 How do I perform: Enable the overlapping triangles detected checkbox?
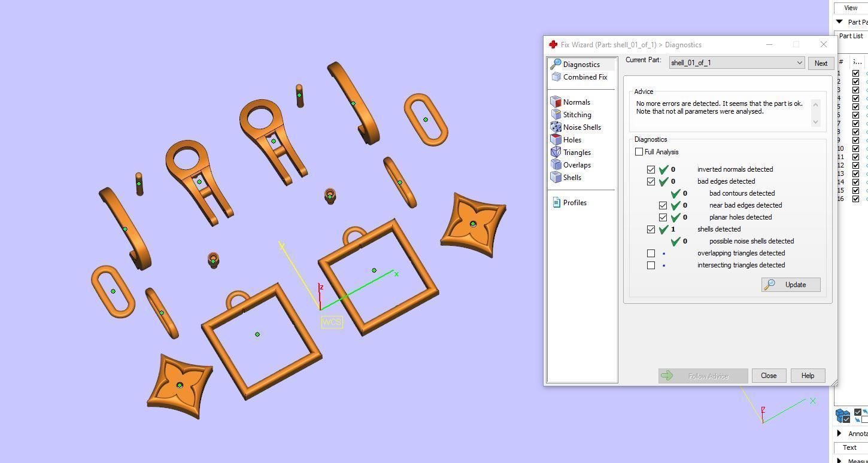coord(651,254)
